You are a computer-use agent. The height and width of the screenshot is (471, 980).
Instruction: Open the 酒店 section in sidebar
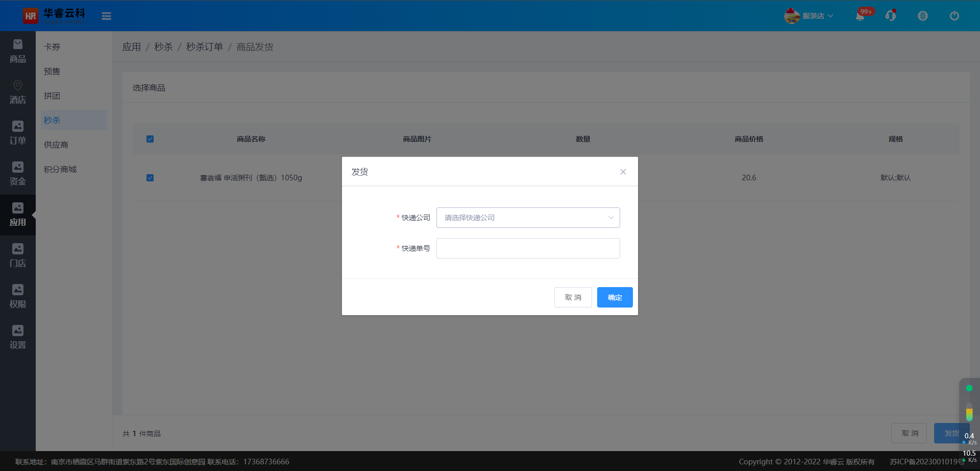[18, 92]
